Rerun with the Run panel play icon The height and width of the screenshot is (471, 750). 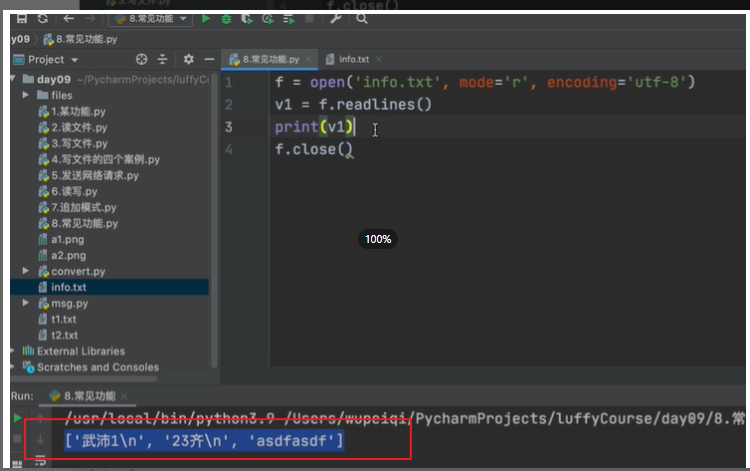pos(17,418)
